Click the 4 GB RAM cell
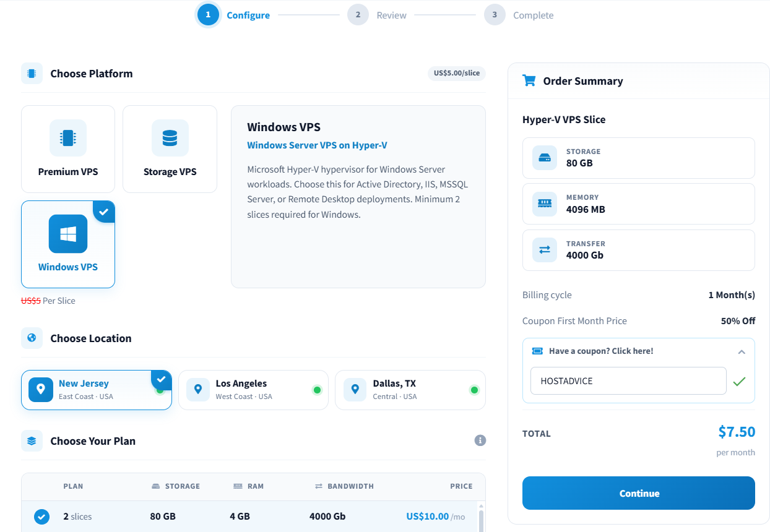Screen dimensions: 770x532 (240, 516)
